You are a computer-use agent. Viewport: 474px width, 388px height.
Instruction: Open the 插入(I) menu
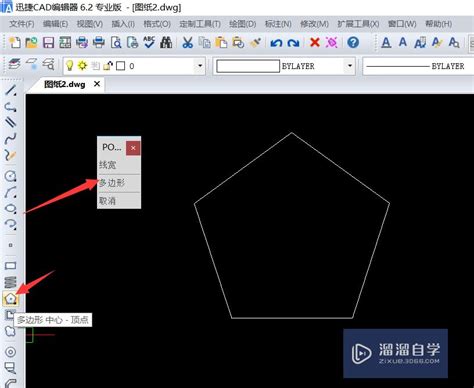(123, 24)
